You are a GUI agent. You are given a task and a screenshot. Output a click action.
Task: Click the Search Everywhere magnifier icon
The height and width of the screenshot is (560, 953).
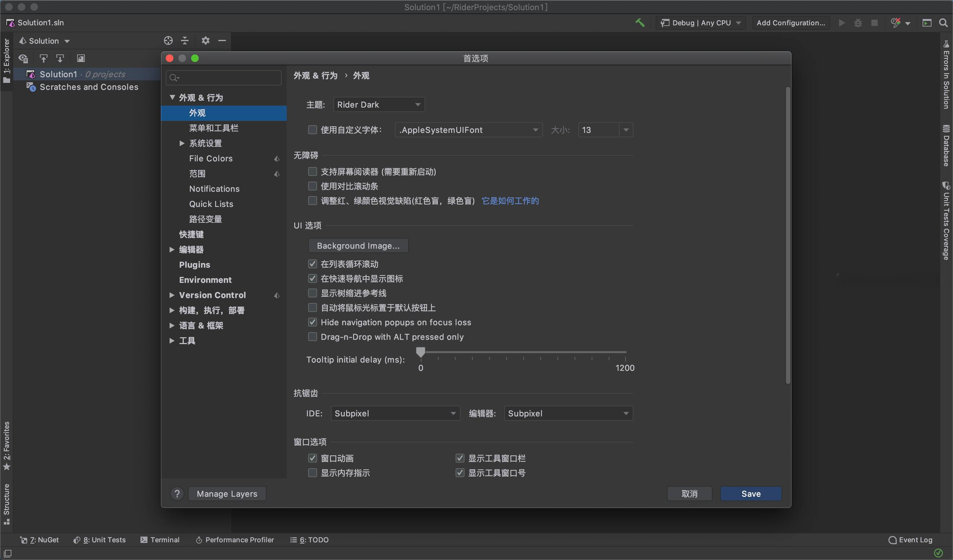[x=943, y=23]
